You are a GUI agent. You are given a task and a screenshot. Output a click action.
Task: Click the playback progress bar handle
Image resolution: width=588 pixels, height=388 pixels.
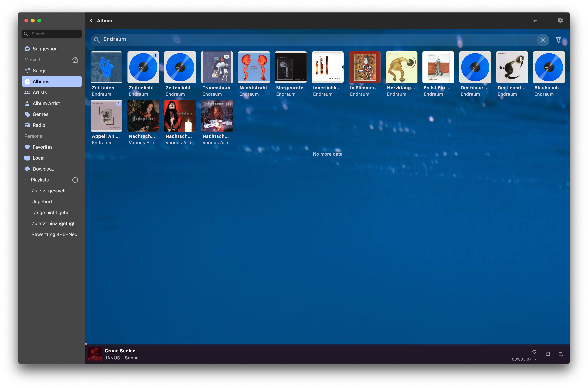point(86,344)
